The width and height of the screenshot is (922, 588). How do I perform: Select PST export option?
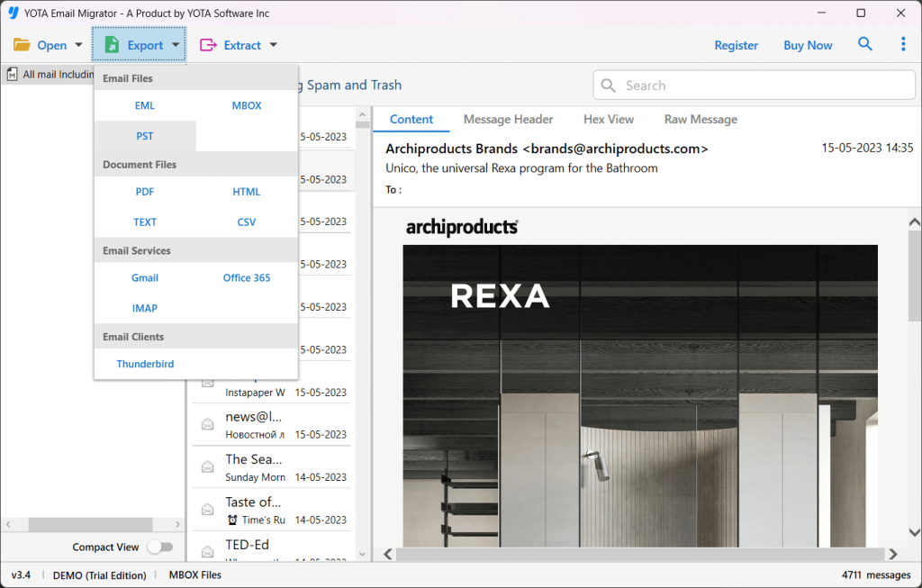145,136
